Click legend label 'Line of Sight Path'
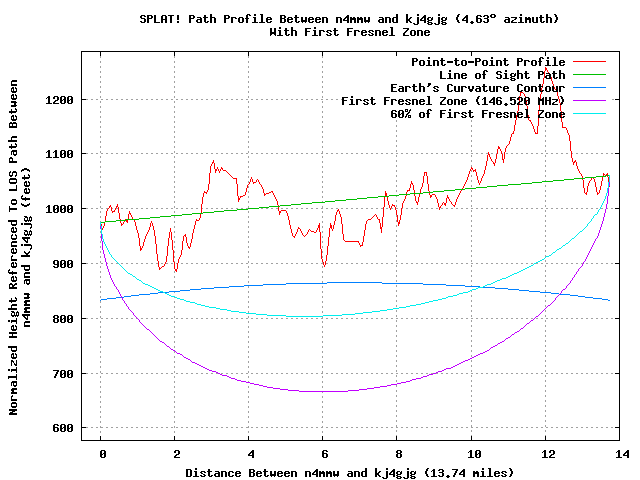Screen dimensions: 640x480 click(x=502, y=75)
